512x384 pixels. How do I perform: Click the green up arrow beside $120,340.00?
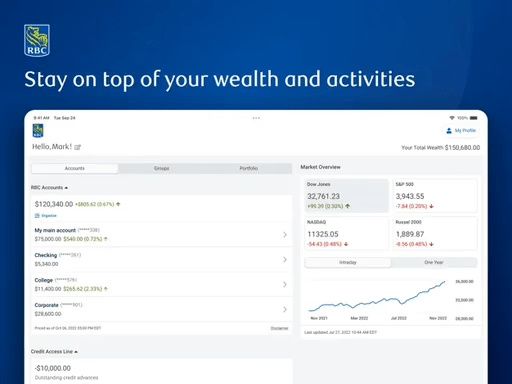tap(118, 204)
